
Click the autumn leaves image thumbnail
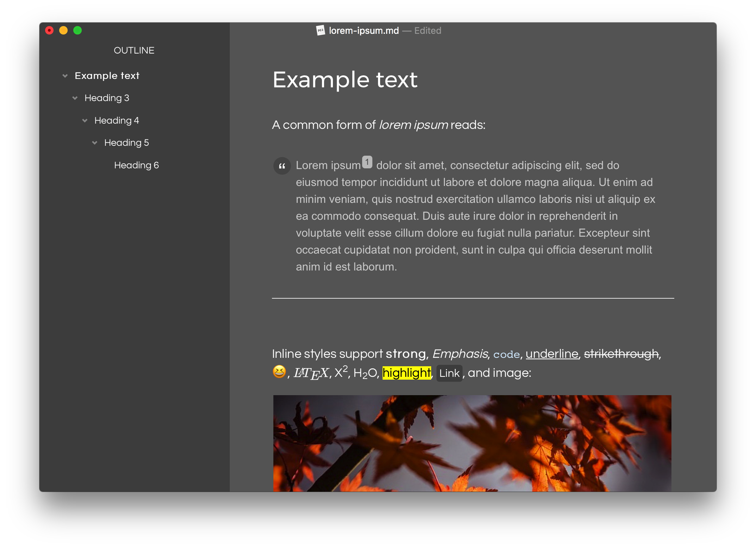[472, 441]
